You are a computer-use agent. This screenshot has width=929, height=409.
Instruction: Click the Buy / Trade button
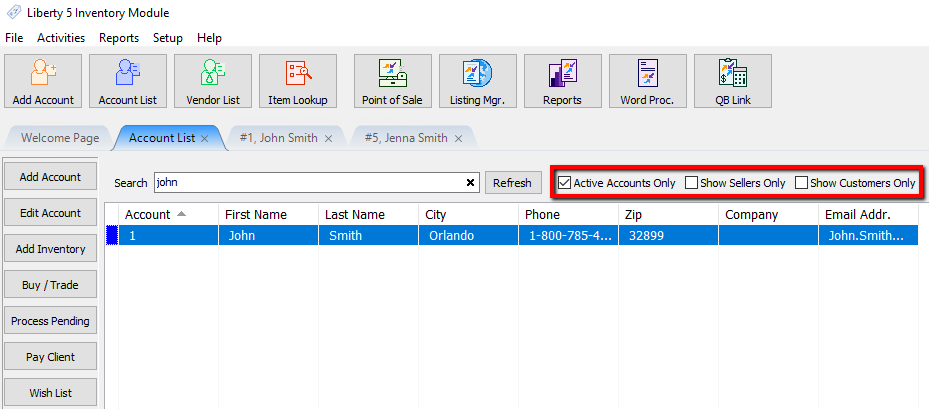pyautogui.click(x=50, y=285)
